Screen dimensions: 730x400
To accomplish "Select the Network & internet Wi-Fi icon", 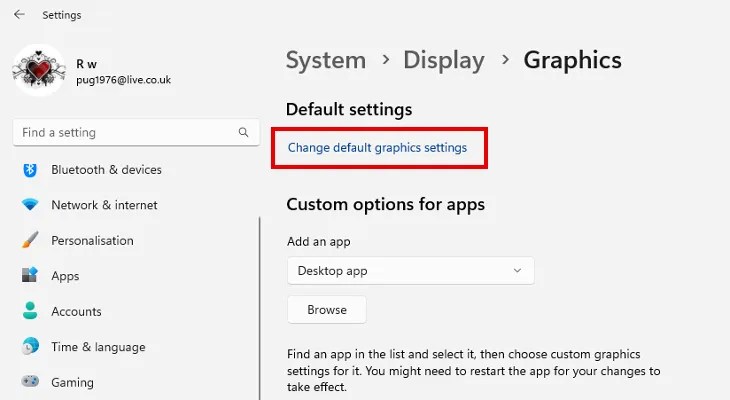I will [x=30, y=205].
